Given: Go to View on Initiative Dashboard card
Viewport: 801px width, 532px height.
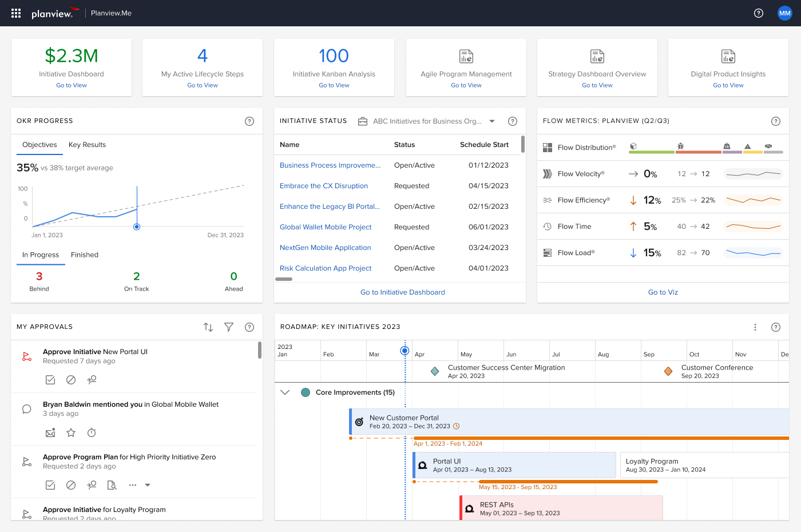Looking at the screenshot, I should pyautogui.click(x=72, y=85).
